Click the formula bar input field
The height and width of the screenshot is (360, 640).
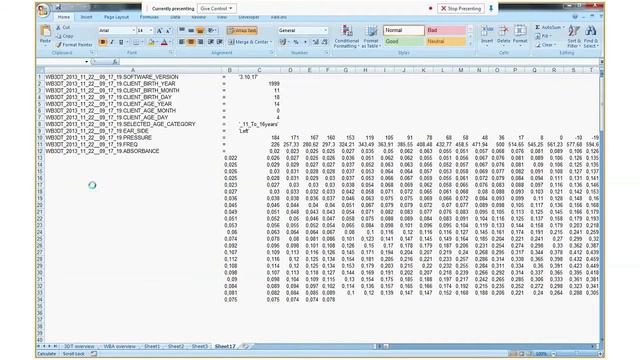359,62
